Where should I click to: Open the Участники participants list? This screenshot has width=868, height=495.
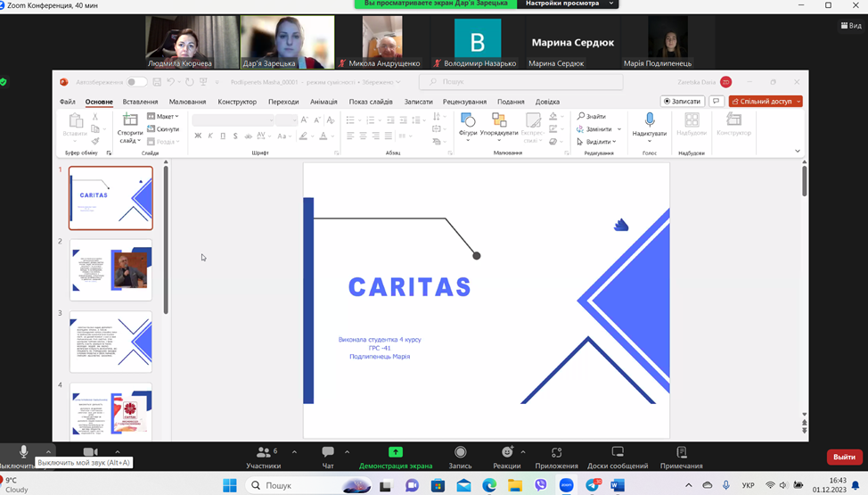pyautogui.click(x=263, y=453)
